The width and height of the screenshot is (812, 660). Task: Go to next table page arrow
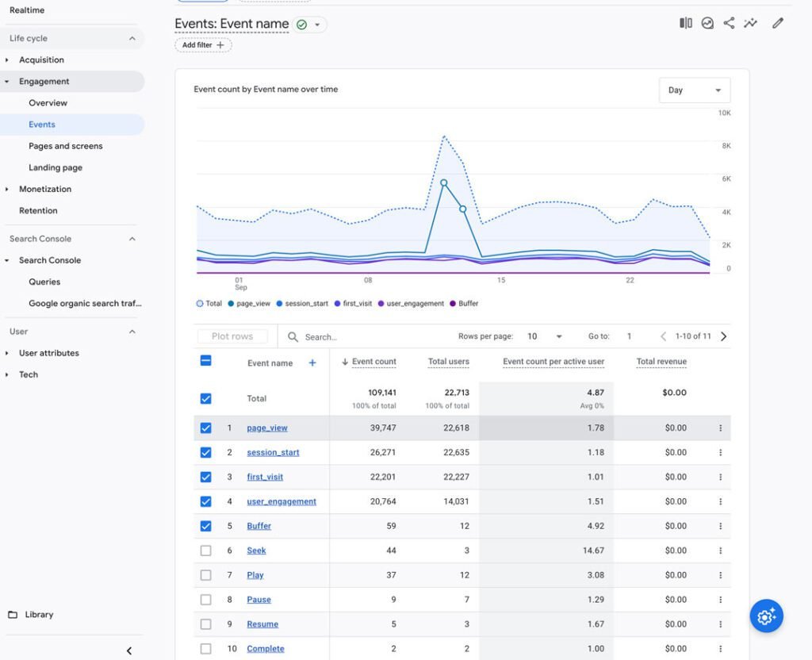point(723,336)
